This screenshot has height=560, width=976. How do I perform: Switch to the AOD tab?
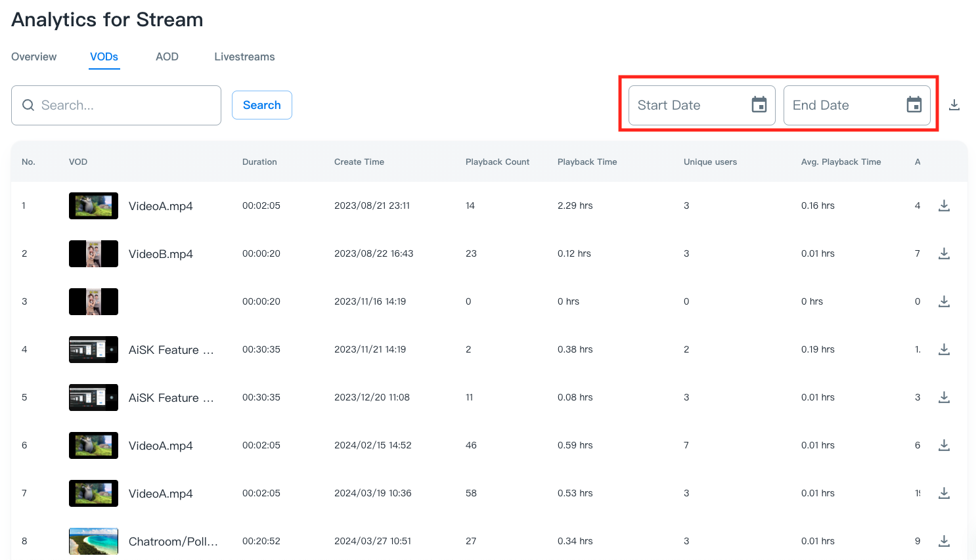pos(167,57)
